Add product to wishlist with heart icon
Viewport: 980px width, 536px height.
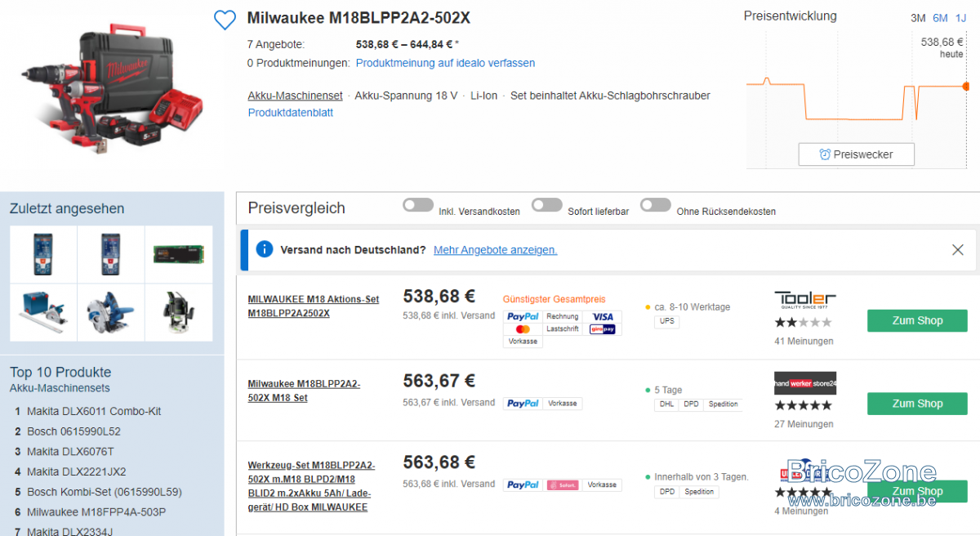click(x=225, y=20)
